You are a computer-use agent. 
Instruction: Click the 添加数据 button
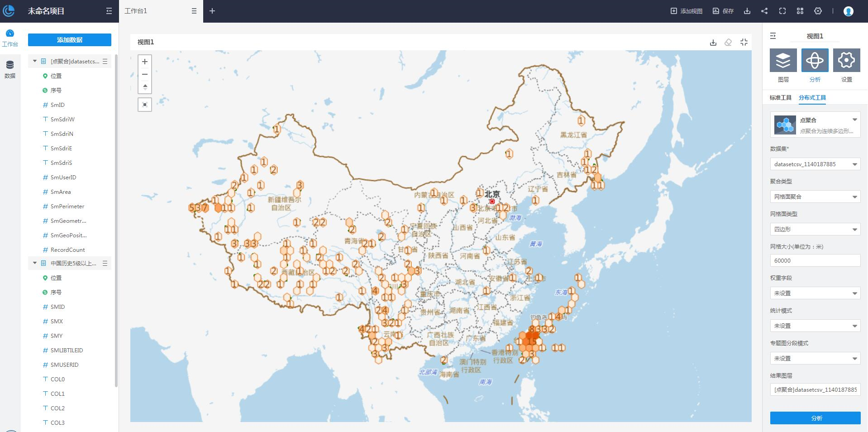click(x=70, y=40)
